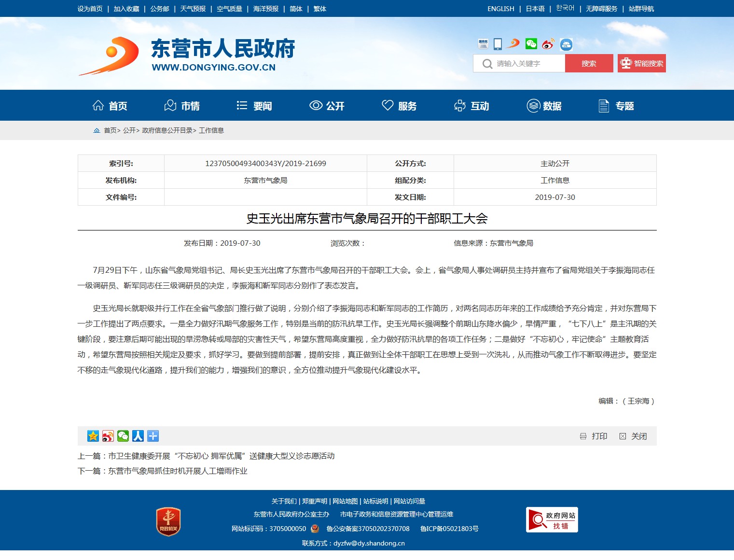Click the 政府网站找错 badge in footer

point(552,520)
